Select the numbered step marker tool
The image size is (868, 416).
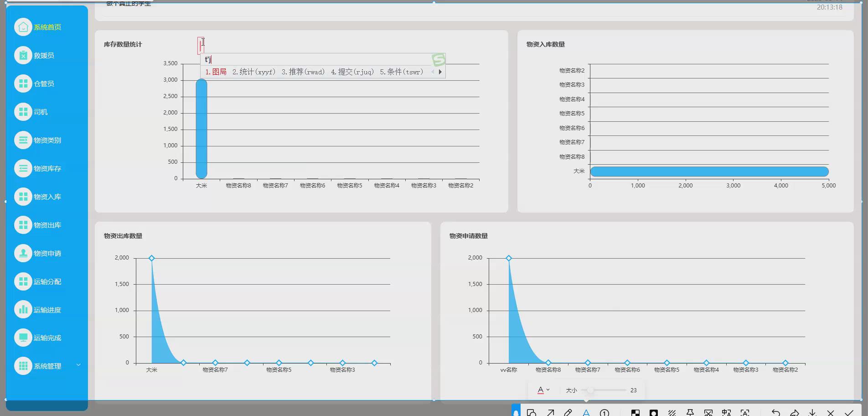(604, 412)
